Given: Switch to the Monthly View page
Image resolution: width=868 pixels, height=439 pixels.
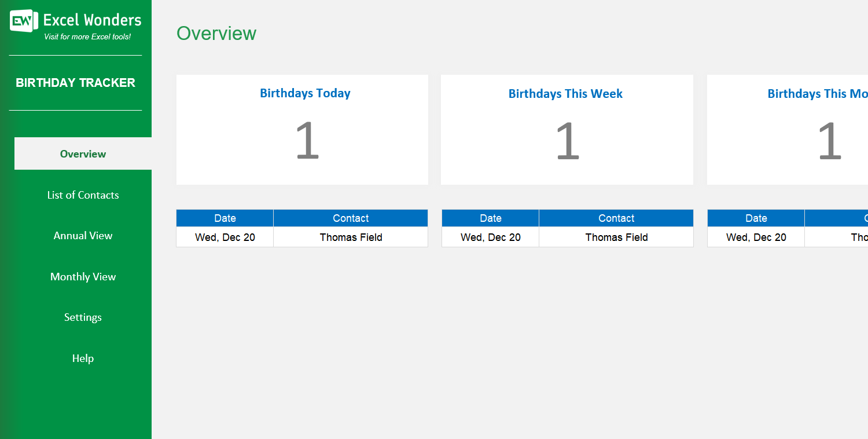Looking at the screenshot, I should click(x=83, y=276).
